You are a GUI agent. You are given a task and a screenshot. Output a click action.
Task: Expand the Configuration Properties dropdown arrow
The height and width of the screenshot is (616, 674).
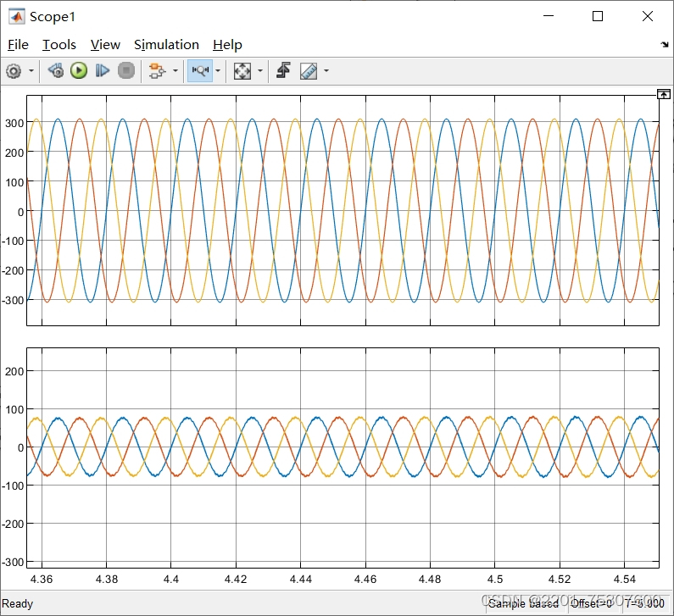coord(31,71)
